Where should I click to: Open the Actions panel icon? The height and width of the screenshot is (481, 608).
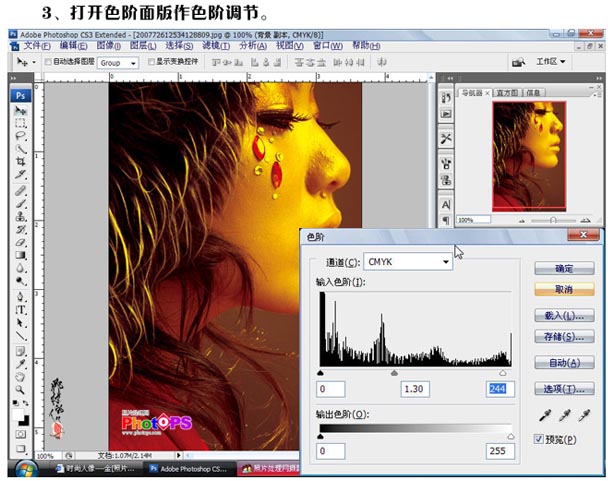click(x=446, y=114)
